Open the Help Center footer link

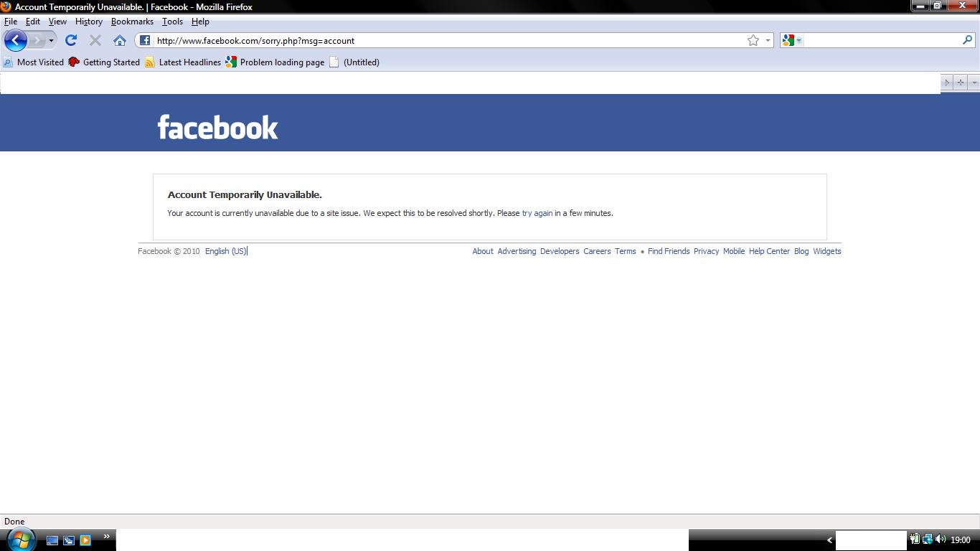769,251
